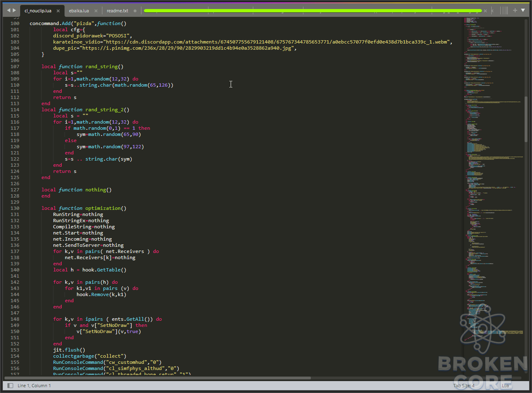Switch to the readme.txt tab
Viewport: 532px width, 393px height.
tap(118, 11)
